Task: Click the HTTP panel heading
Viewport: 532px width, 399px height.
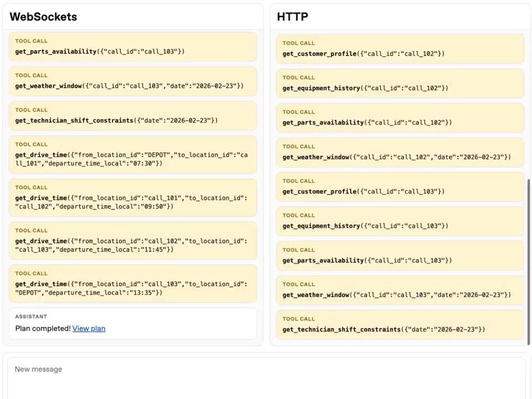Action: click(x=292, y=17)
